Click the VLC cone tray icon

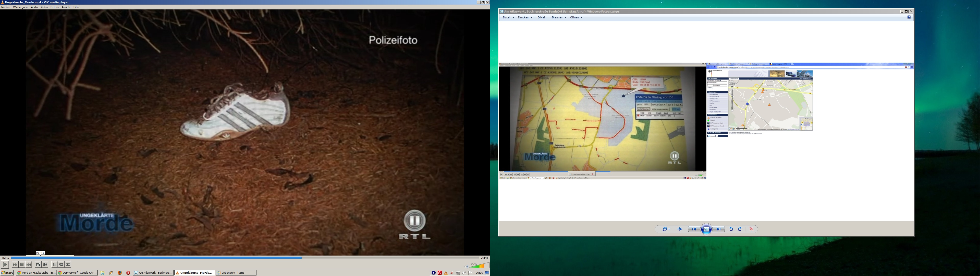point(446,273)
